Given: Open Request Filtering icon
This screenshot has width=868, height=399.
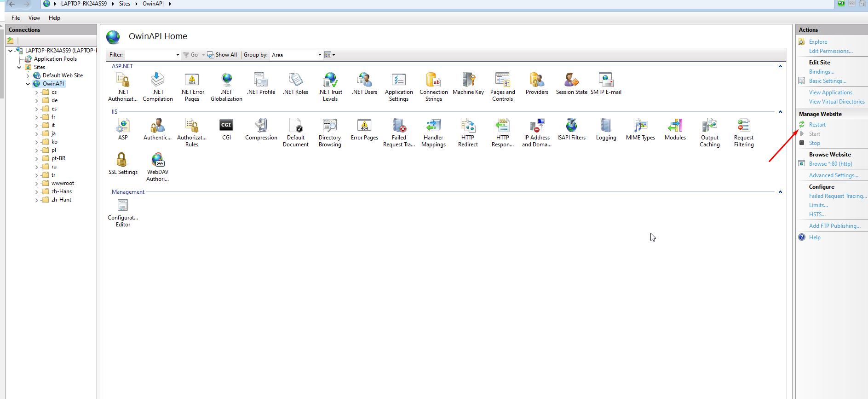Looking at the screenshot, I should click(744, 133).
